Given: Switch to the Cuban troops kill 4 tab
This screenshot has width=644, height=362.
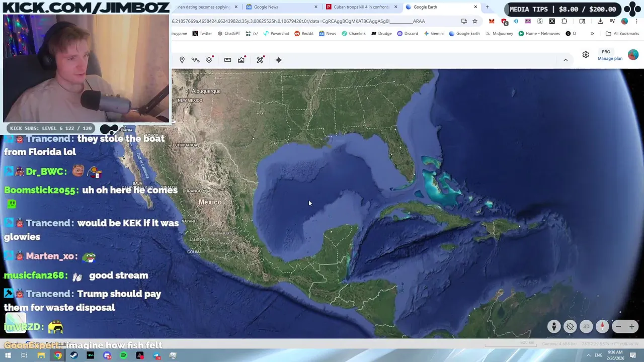Looking at the screenshot, I should (361, 7).
